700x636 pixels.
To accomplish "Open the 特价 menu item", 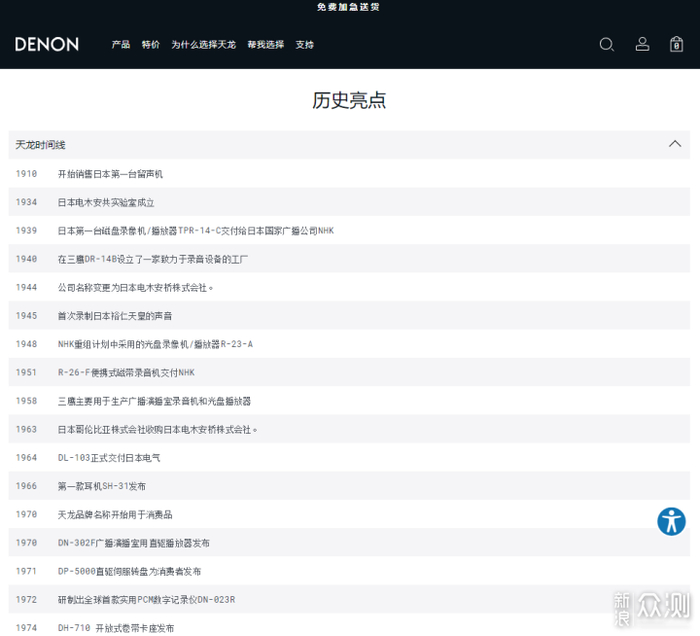I will pos(150,45).
